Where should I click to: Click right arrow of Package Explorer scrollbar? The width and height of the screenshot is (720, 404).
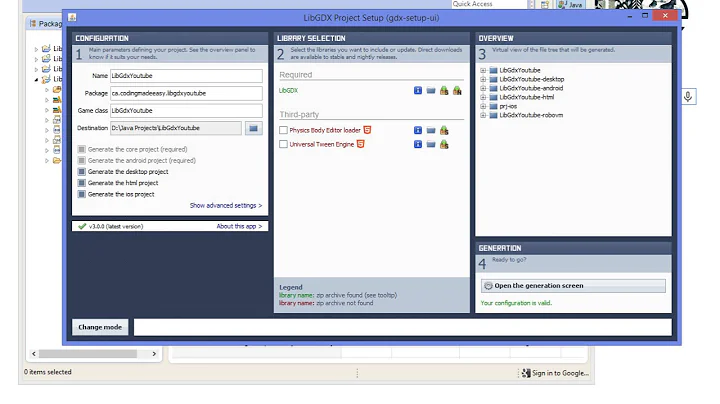(154, 354)
